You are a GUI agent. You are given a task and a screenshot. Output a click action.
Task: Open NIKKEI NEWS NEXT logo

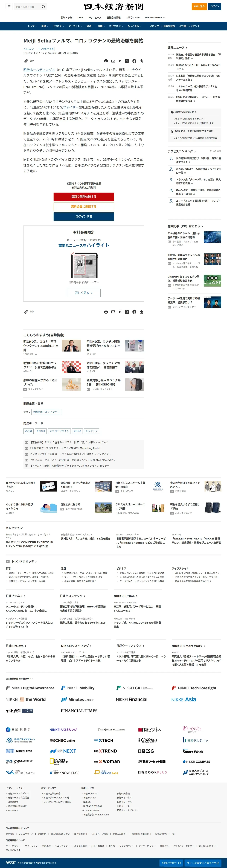[63, 751]
